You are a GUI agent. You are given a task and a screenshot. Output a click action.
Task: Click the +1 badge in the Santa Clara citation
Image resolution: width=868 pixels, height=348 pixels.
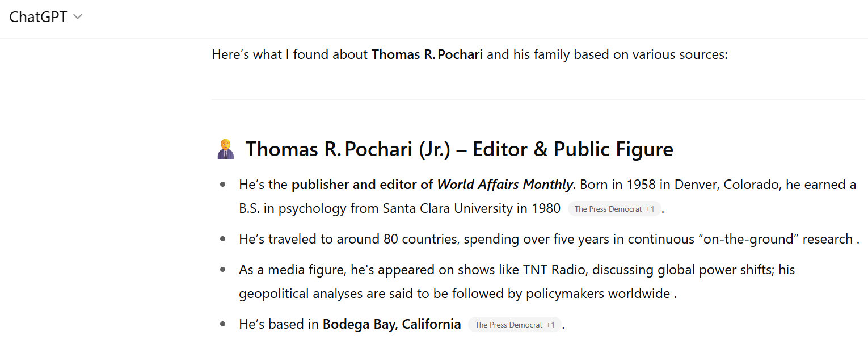pyautogui.click(x=650, y=209)
